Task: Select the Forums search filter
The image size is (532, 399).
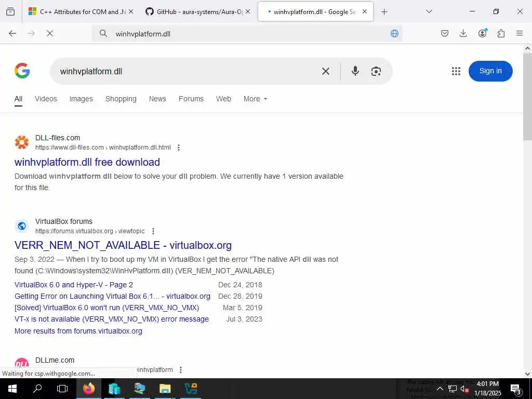Action: click(191, 99)
